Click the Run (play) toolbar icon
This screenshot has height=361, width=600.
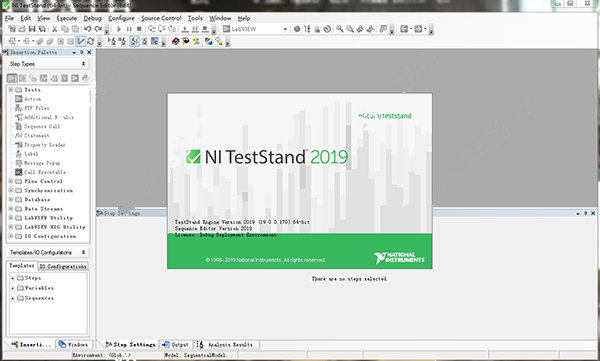119,29
